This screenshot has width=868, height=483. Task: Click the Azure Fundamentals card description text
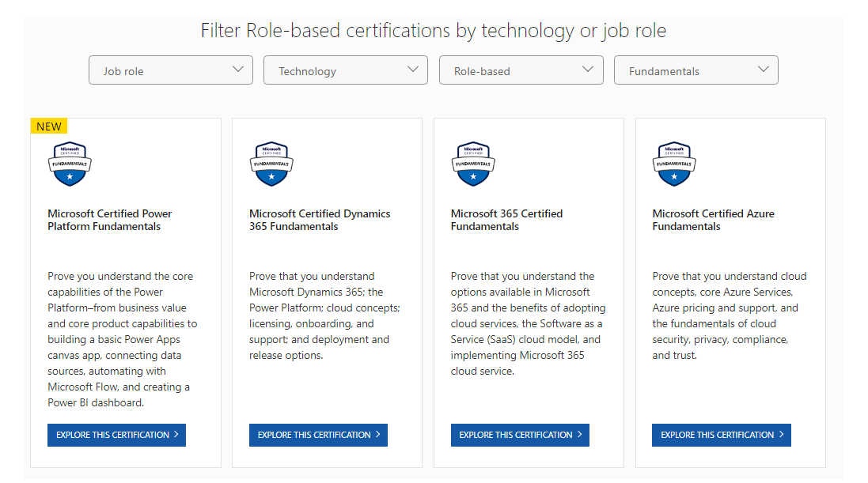coord(729,315)
